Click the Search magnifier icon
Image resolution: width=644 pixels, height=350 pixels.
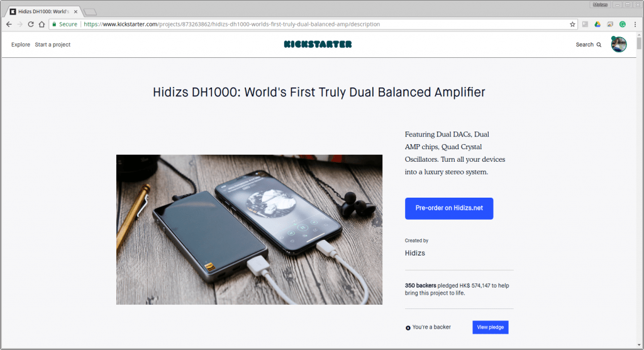coord(599,45)
